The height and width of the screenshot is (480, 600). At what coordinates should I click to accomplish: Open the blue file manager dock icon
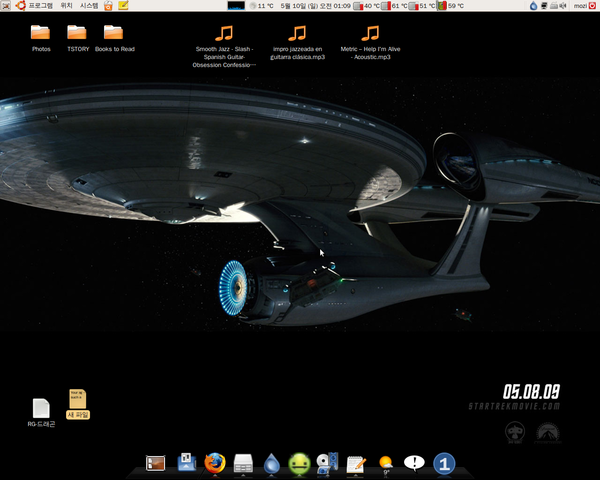click(x=187, y=462)
